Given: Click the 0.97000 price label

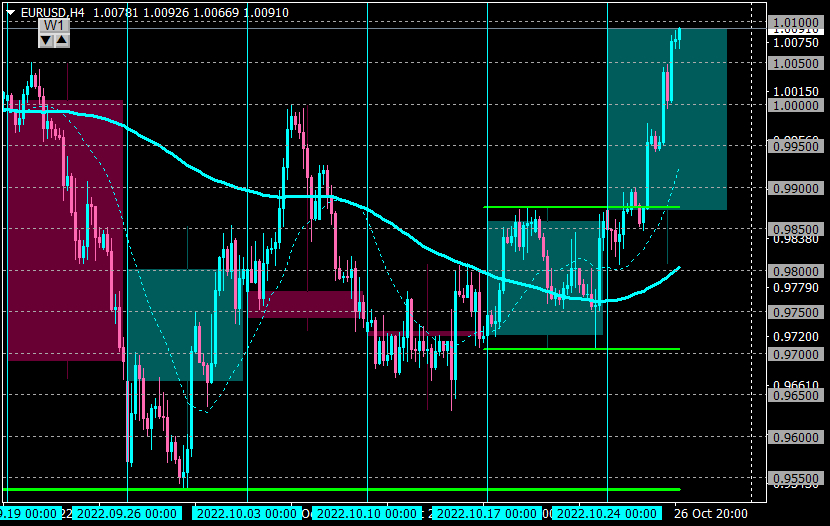Looking at the screenshot, I should 796,354.
